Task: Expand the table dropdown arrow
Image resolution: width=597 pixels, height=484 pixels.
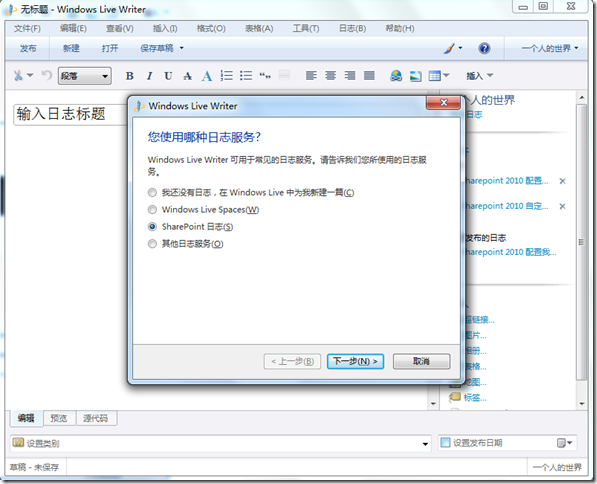Action: pyautogui.click(x=446, y=75)
